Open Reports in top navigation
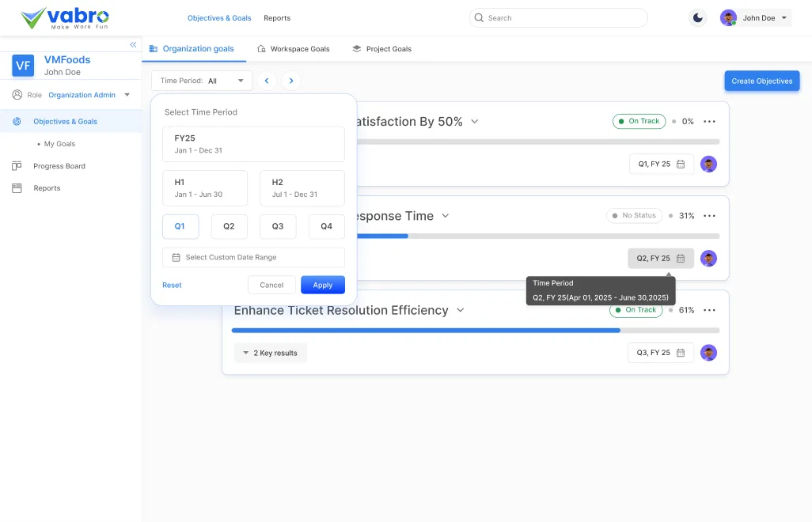 coord(277,18)
